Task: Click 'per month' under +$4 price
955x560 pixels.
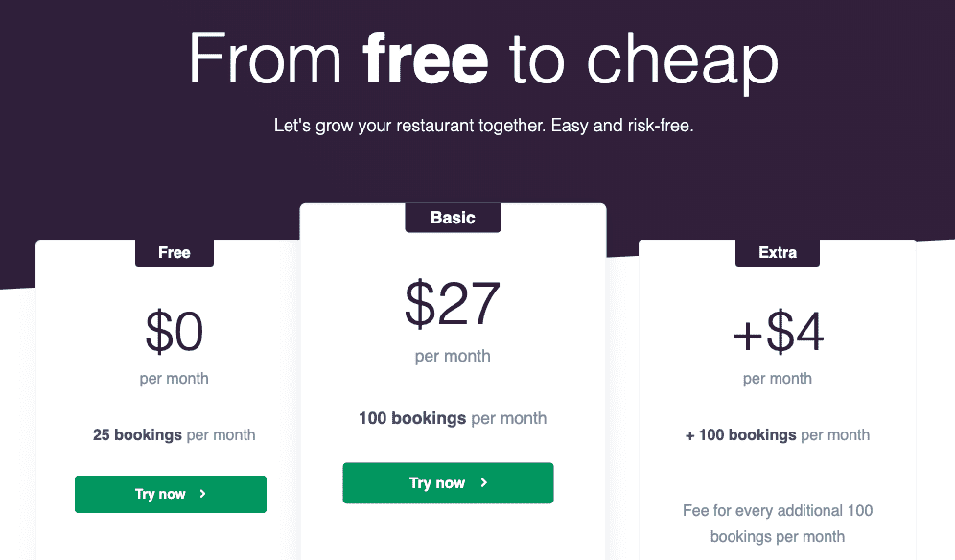Action: coord(778,379)
